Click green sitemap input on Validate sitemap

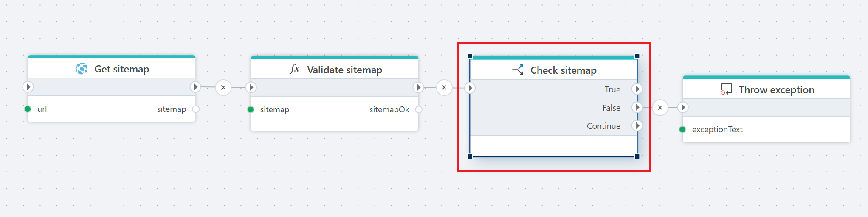pos(251,109)
